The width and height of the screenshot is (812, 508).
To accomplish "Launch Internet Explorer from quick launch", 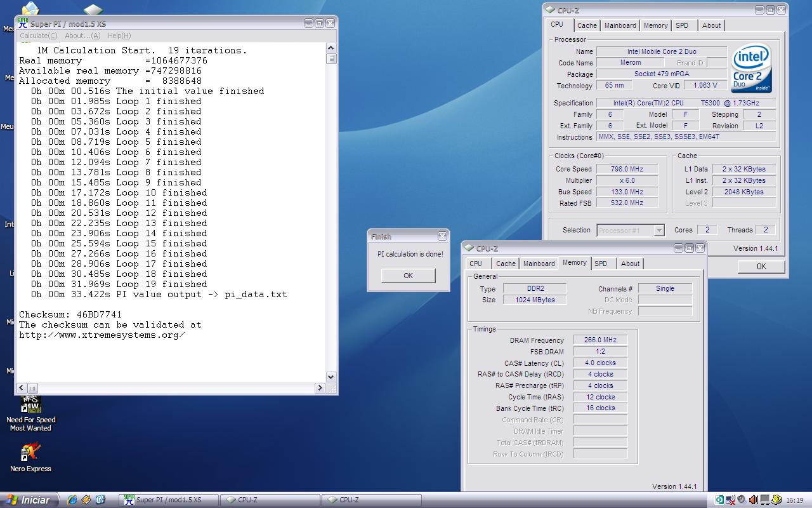I will click(x=72, y=500).
